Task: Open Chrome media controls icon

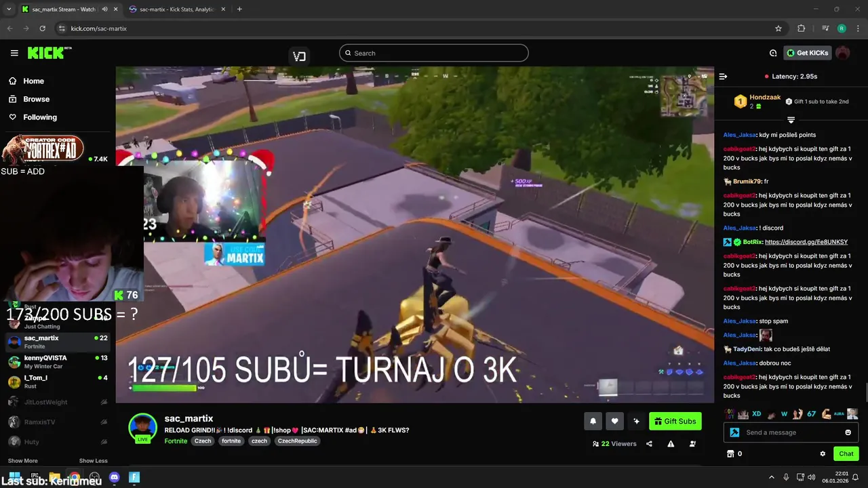Action: click(x=825, y=28)
